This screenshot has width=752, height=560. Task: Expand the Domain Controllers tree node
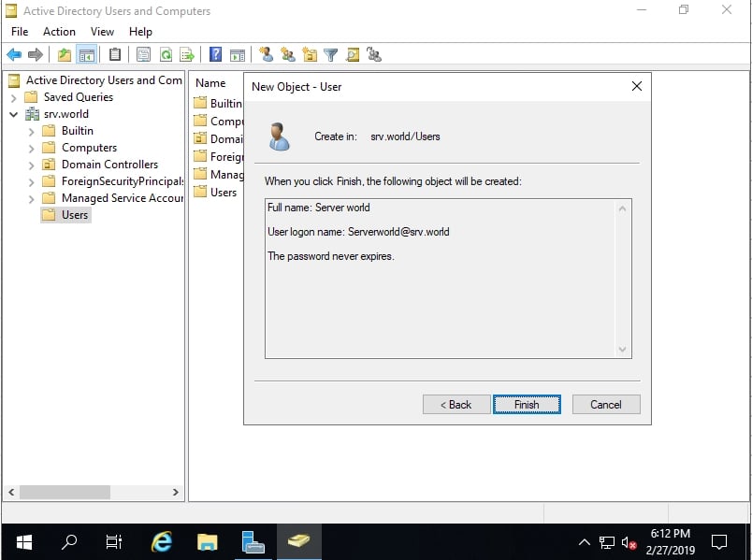31,165
